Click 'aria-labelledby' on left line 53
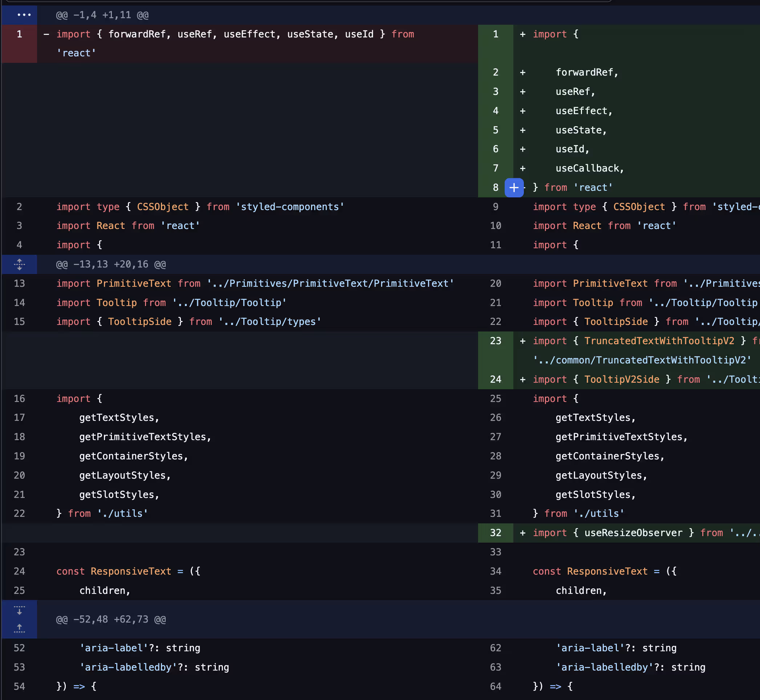This screenshot has height=700, width=760. click(128, 667)
